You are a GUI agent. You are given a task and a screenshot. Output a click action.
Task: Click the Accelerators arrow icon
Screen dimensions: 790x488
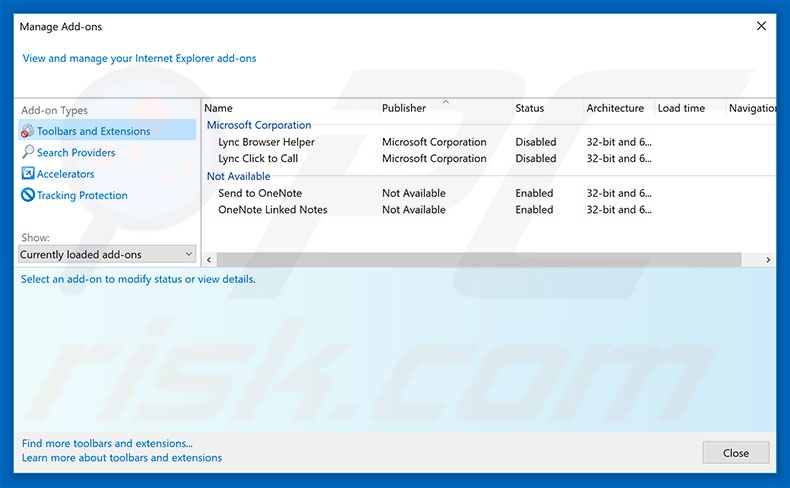tap(28, 173)
